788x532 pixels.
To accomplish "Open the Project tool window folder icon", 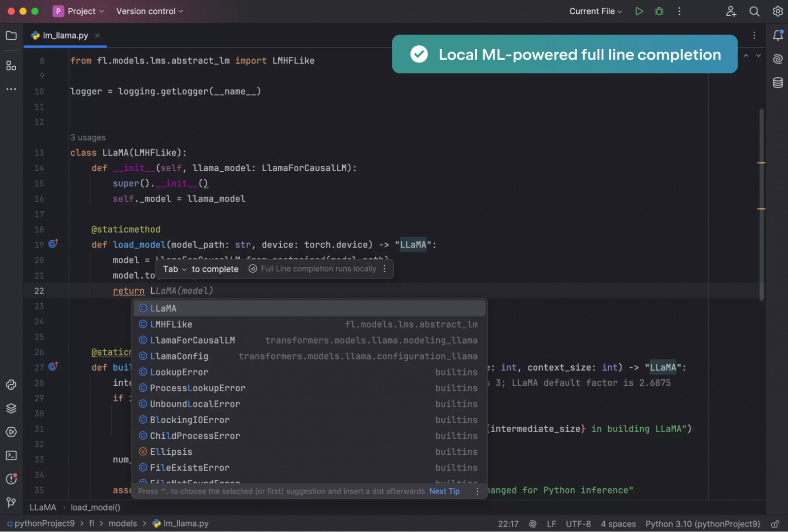I will (x=11, y=35).
